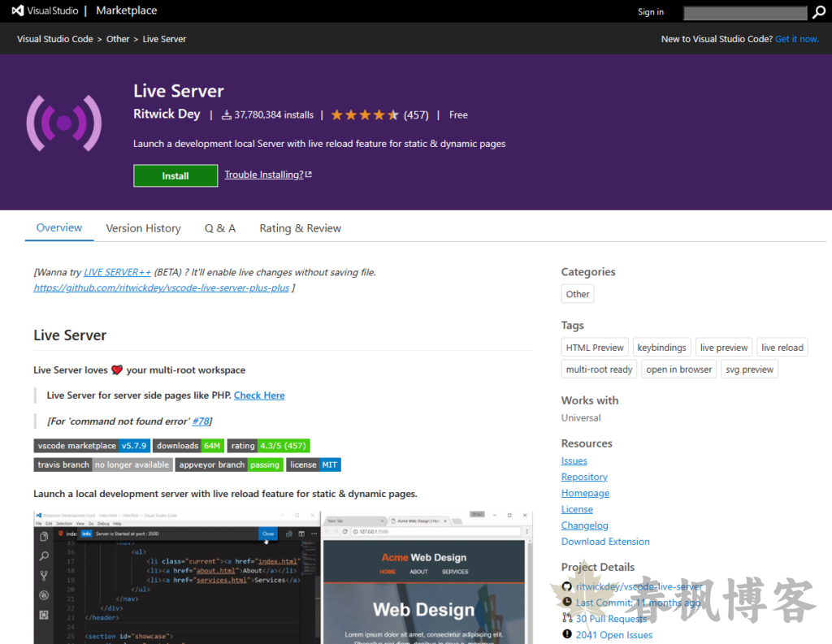The image size is (832, 644).
Task: Click the GitHub icon beside ritwickdey repository
Action: click(567, 586)
